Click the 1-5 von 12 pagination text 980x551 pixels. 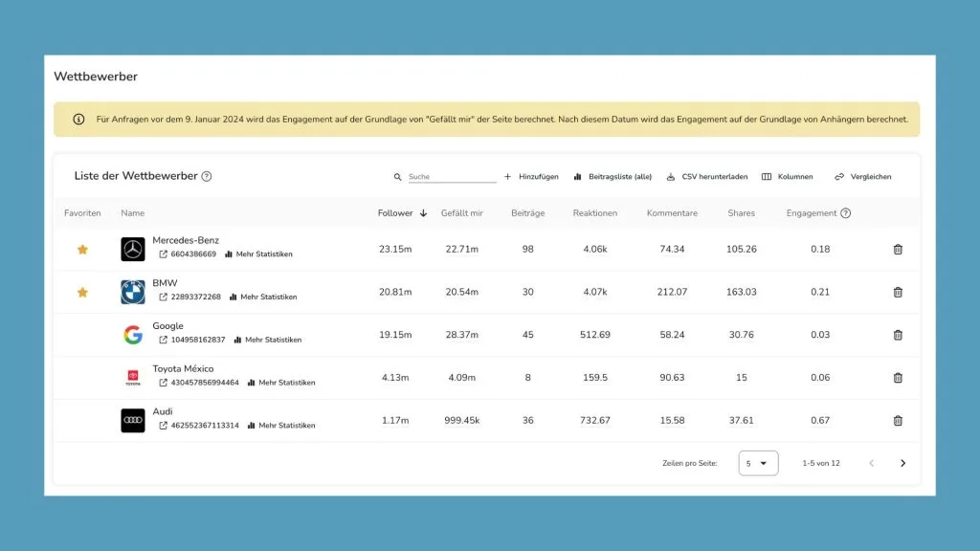coord(821,463)
